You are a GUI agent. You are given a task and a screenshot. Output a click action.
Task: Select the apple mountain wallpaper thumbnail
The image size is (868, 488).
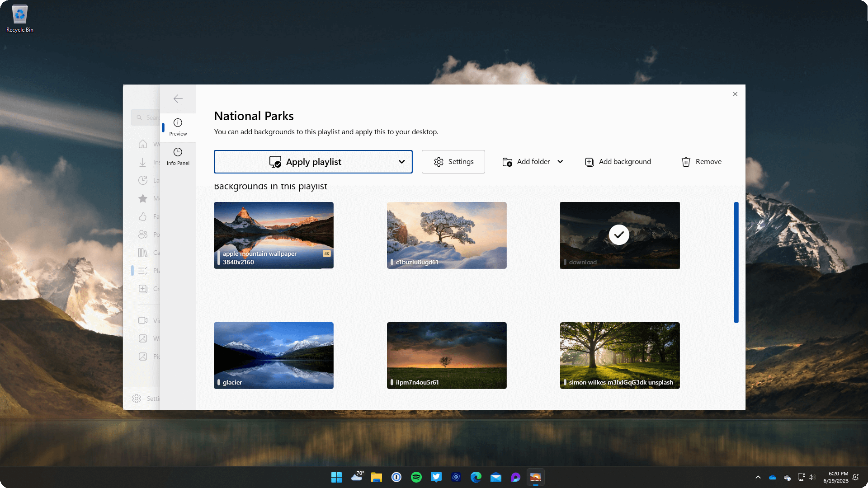pos(274,235)
